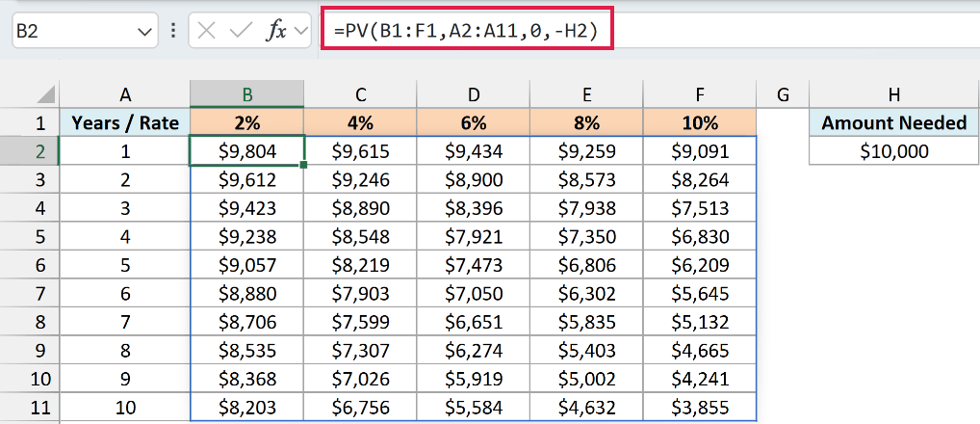
Task: Click the cell containing $8,264
Action: click(700, 180)
